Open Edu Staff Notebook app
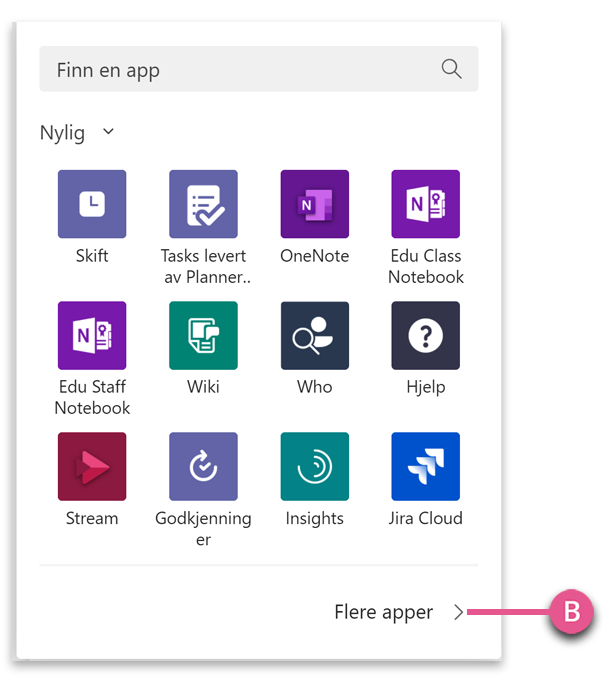This screenshot has height=691, width=609. pyautogui.click(x=92, y=335)
